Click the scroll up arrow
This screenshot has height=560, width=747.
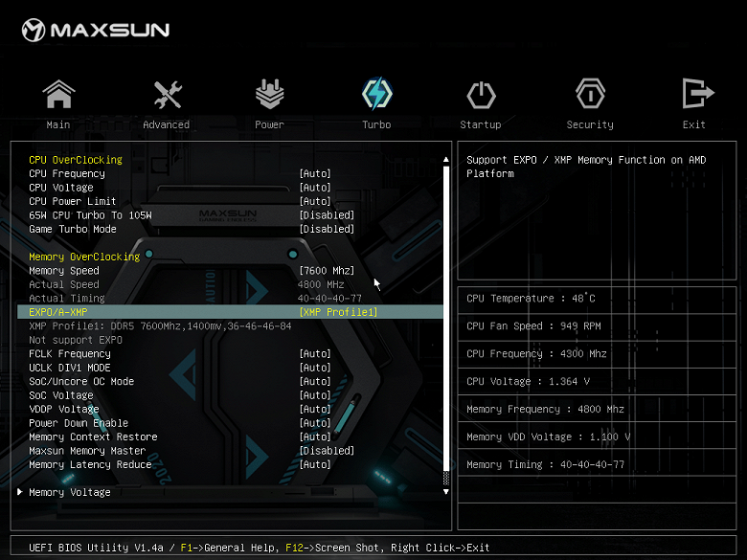click(446, 160)
